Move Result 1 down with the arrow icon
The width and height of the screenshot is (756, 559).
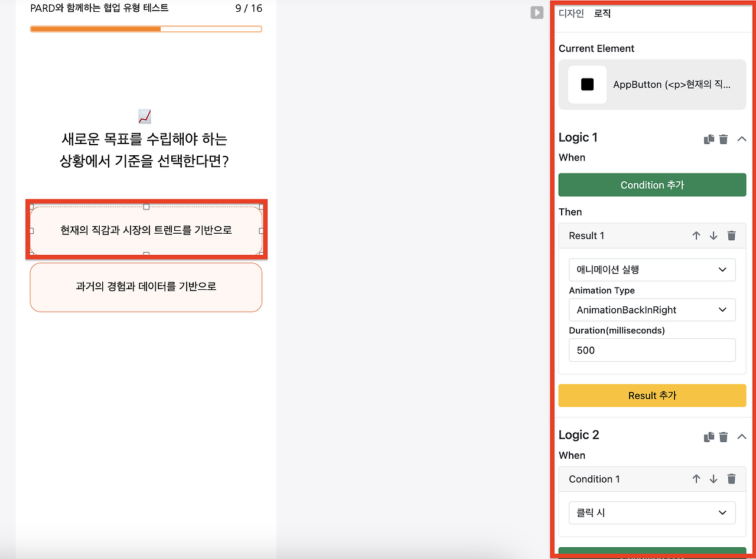click(x=713, y=235)
